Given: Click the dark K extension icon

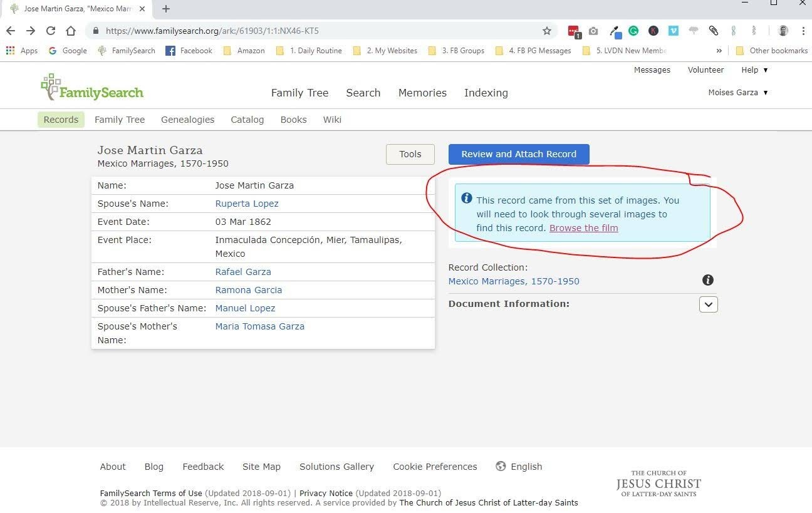Looking at the screenshot, I should (653, 31).
